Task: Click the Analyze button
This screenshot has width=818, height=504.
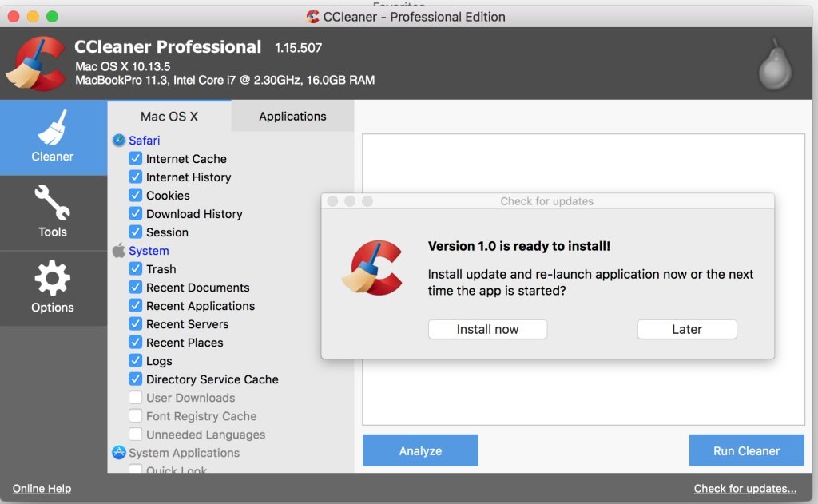Action: click(x=419, y=450)
